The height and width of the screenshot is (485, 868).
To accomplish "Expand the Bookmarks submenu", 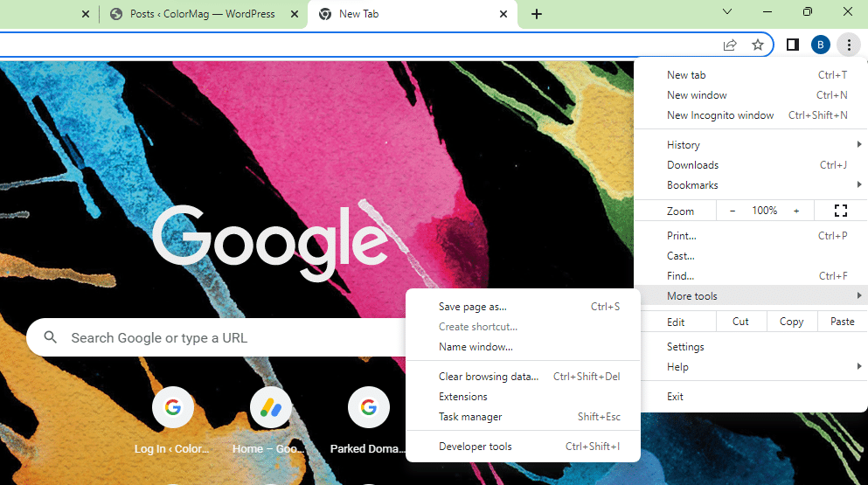I will (x=750, y=185).
